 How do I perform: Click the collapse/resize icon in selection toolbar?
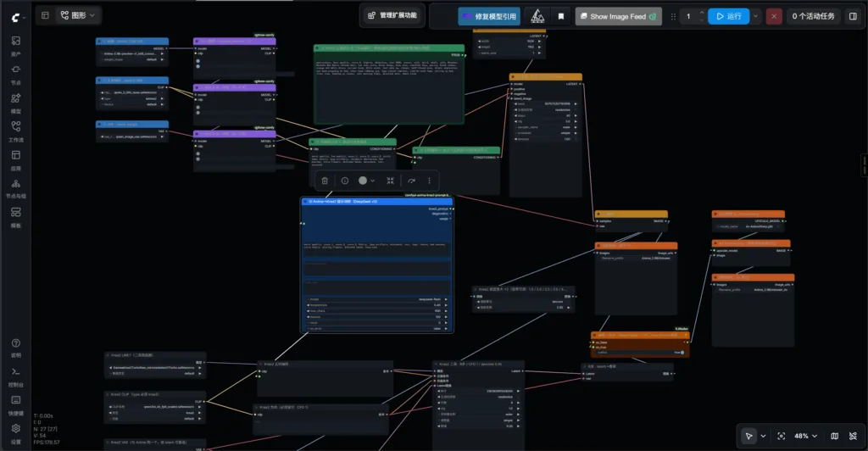(x=390, y=181)
